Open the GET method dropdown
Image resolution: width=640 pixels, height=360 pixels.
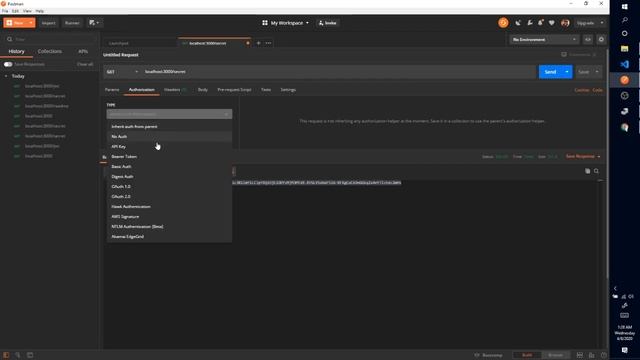(122, 72)
